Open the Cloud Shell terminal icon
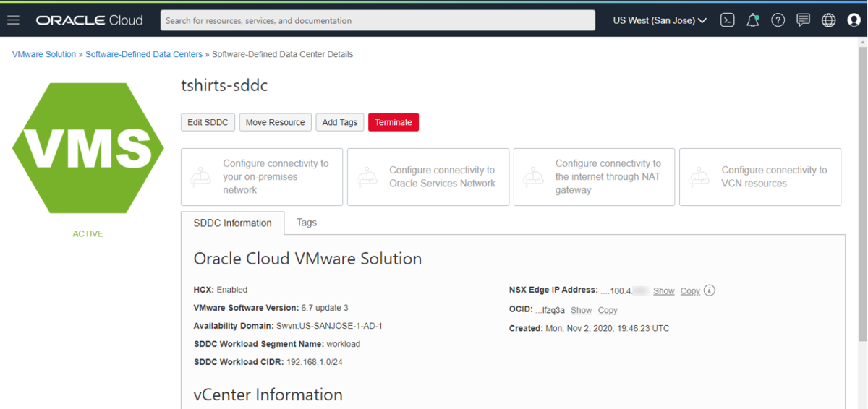868x409 pixels. (728, 20)
